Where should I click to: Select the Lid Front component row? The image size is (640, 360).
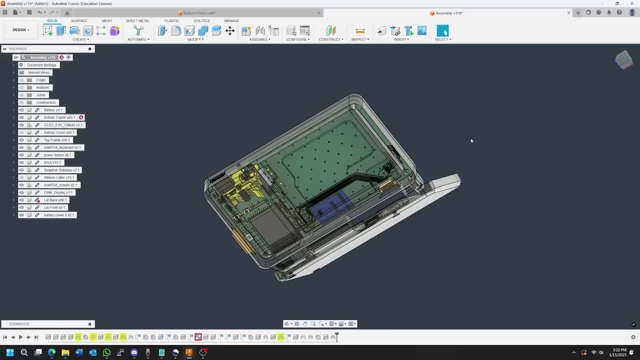point(42,207)
